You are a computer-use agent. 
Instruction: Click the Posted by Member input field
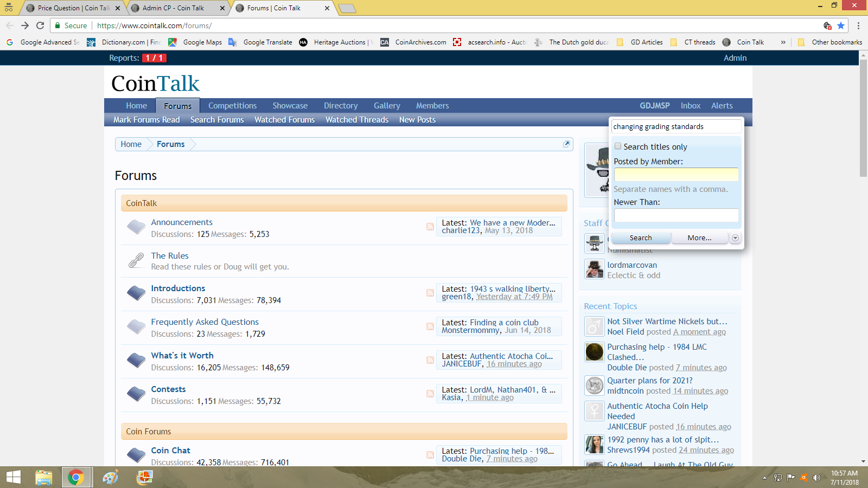676,175
